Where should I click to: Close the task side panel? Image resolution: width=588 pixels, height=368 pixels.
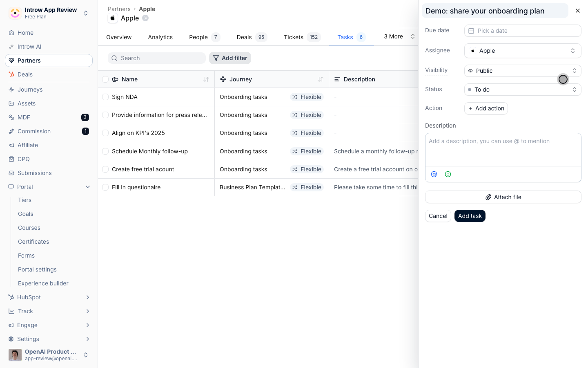(578, 11)
